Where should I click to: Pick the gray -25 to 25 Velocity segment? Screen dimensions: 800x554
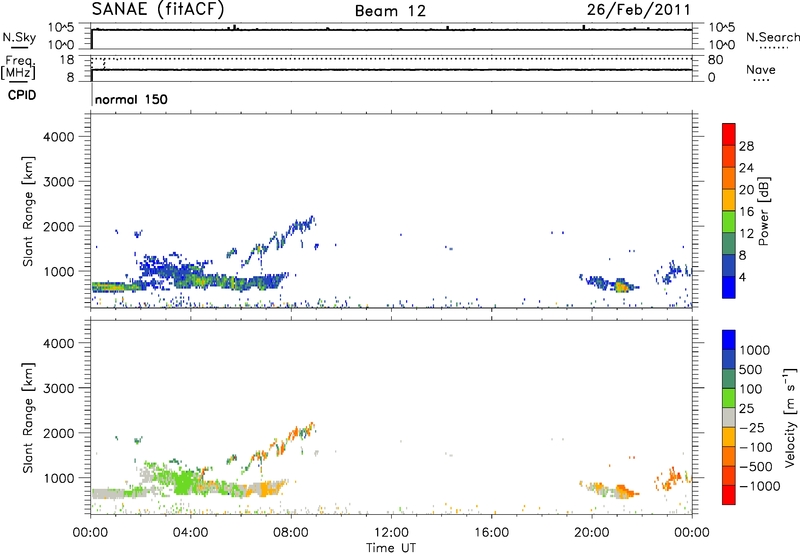click(729, 417)
